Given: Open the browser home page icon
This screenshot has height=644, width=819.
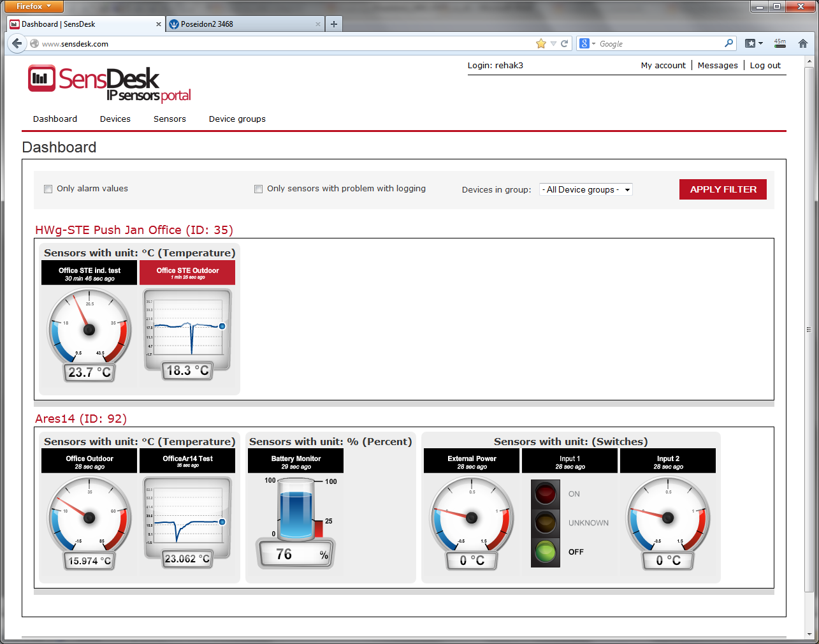Looking at the screenshot, I should [803, 43].
